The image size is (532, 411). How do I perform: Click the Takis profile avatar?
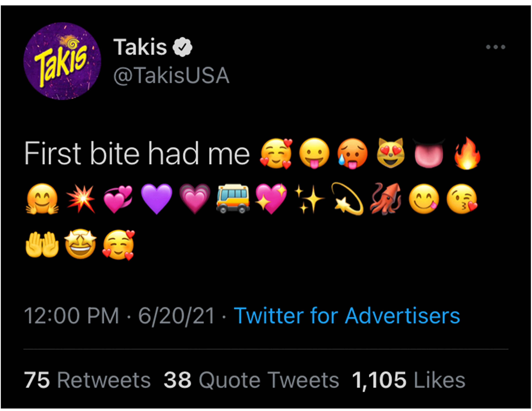coord(62,61)
